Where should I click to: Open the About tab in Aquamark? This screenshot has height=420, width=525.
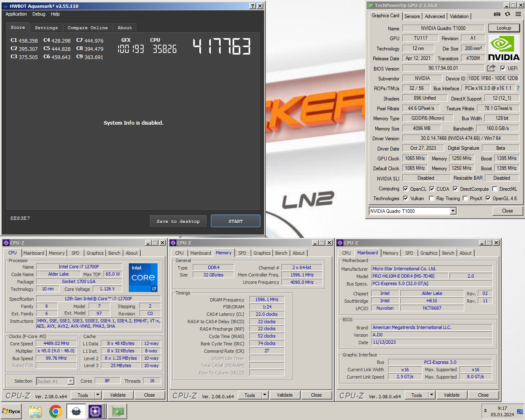(125, 28)
